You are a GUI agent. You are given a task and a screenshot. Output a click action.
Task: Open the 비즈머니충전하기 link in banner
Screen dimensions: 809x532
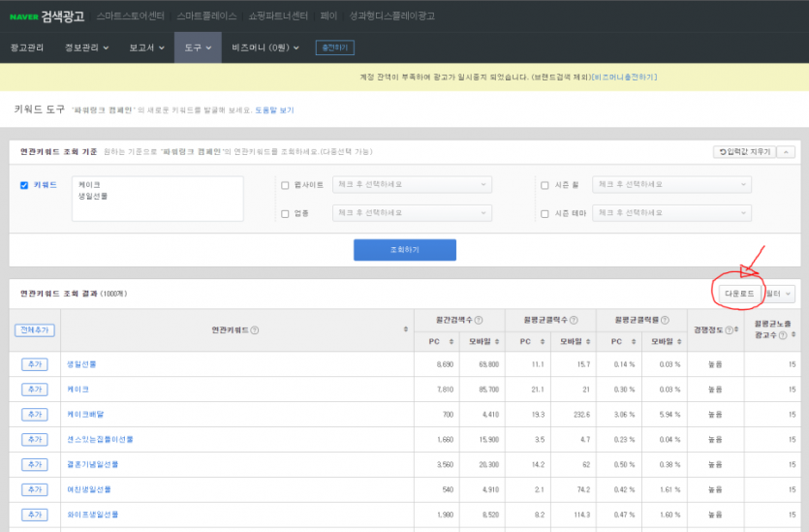tap(624, 77)
